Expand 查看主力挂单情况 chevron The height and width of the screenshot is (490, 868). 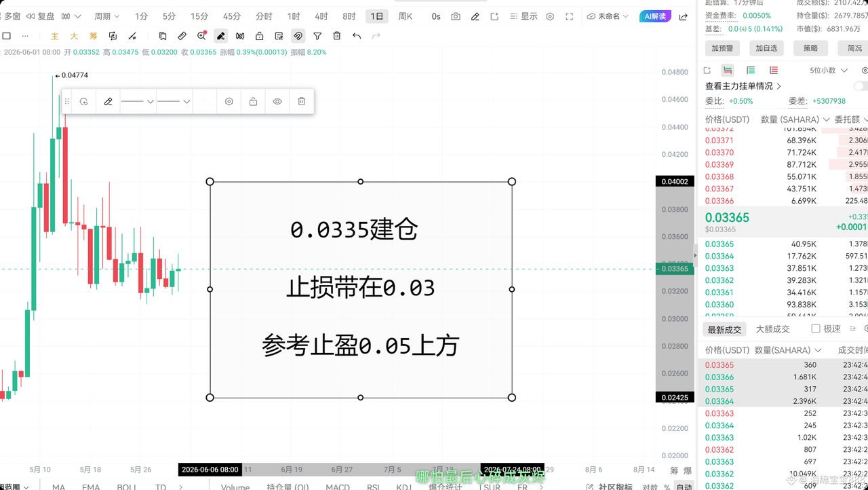[x=778, y=86]
